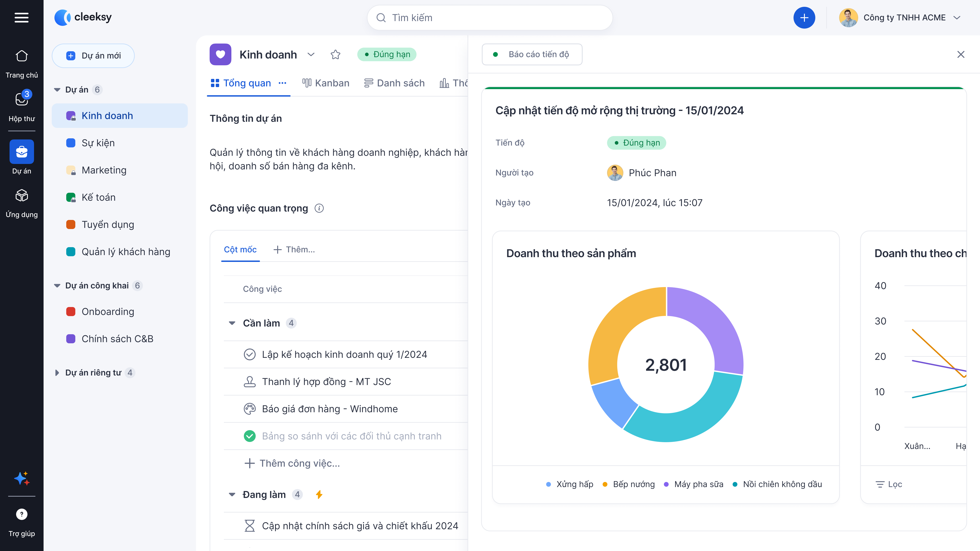Viewport: 980px width, 551px height.
Task: Click the blue plus create button
Action: click(x=804, y=17)
